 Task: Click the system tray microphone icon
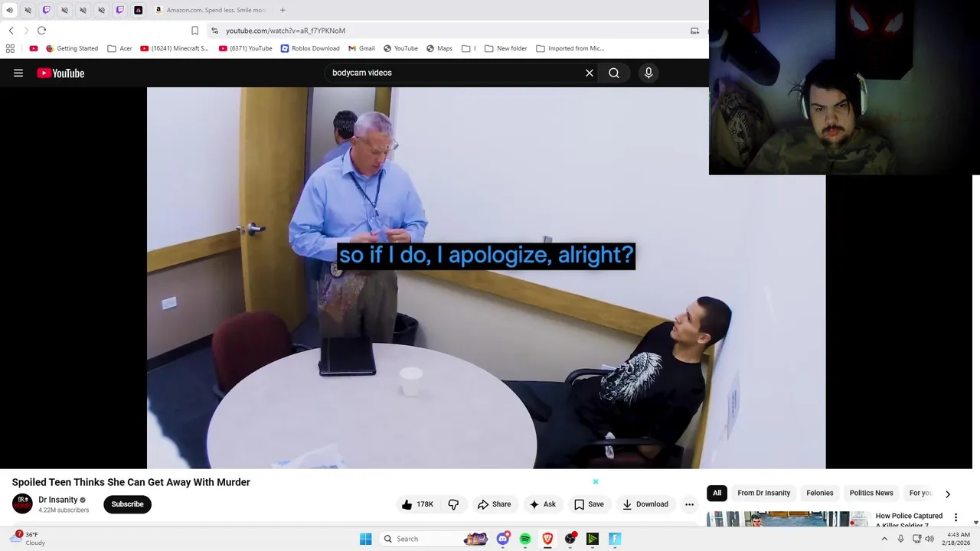coord(900,539)
